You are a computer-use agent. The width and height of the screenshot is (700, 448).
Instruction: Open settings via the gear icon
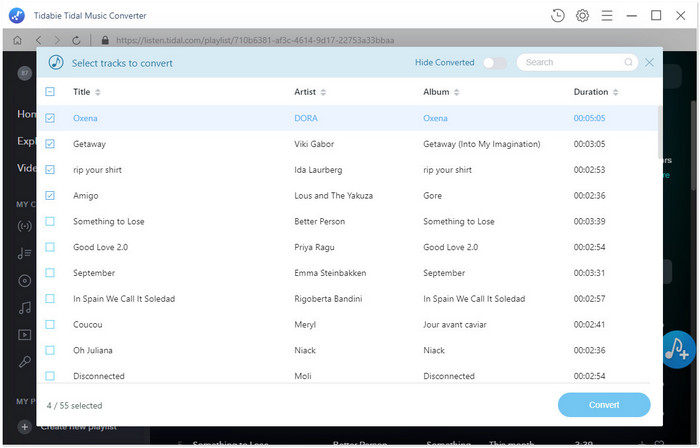[x=582, y=16]
